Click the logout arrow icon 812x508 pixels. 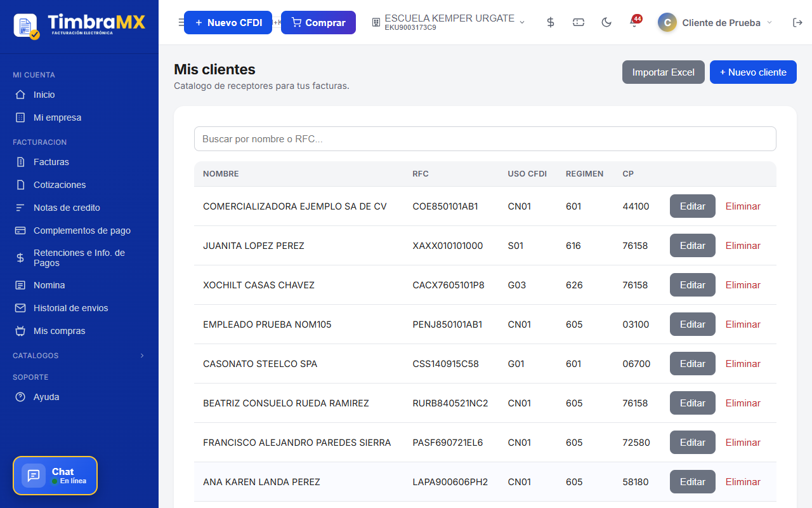(x=797, y=22)
